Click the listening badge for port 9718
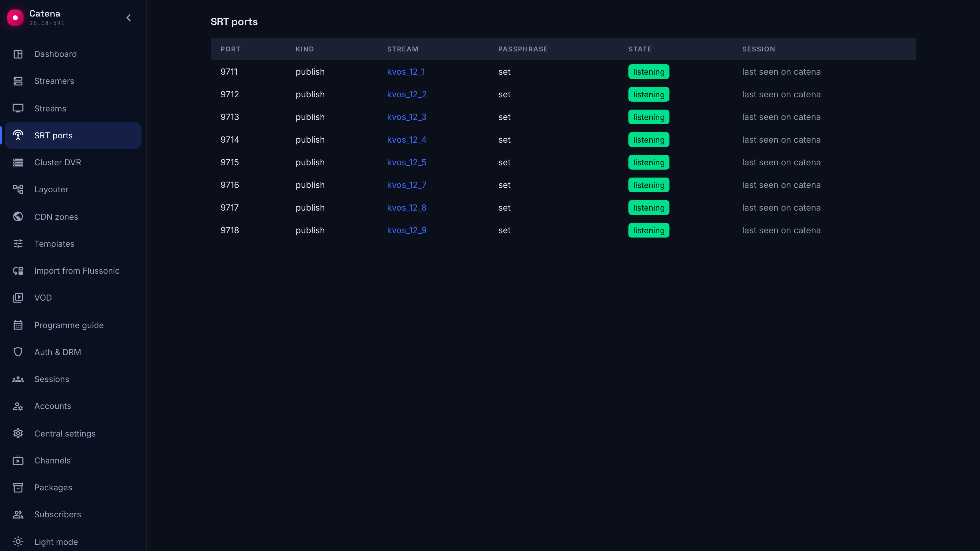This screenshot has height=551, width=980. click(x=649, y=230)
